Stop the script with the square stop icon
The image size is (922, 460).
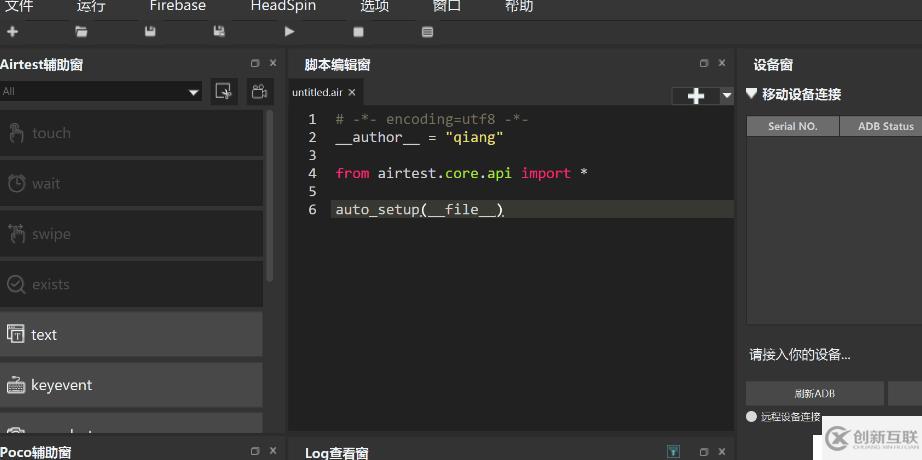[x=358, y=32]
